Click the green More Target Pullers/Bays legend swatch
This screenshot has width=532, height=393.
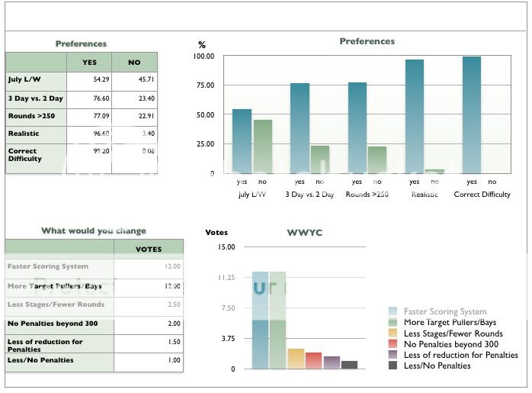(393, 322)
